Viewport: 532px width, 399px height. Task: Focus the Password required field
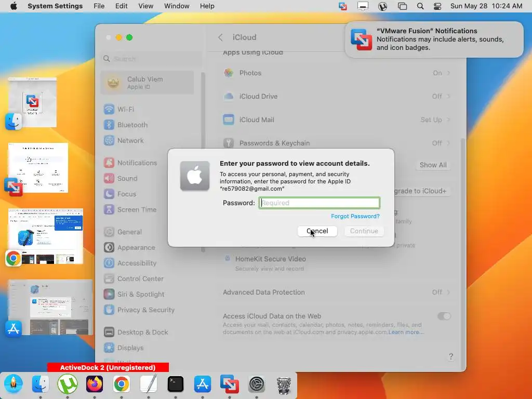[320, 203]
